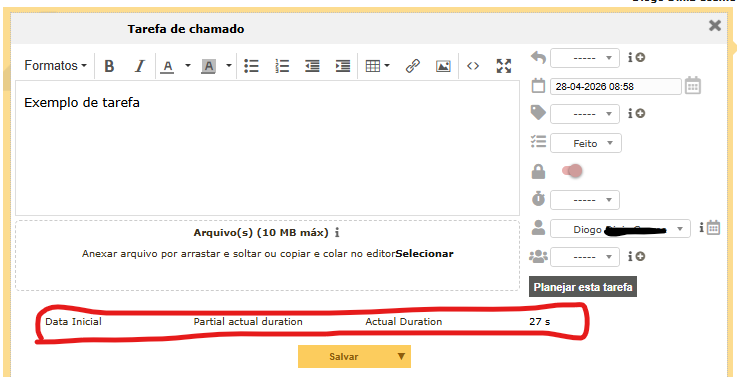Show info icon beside template dropdown

pyautogui.click(x=630, y=58)
